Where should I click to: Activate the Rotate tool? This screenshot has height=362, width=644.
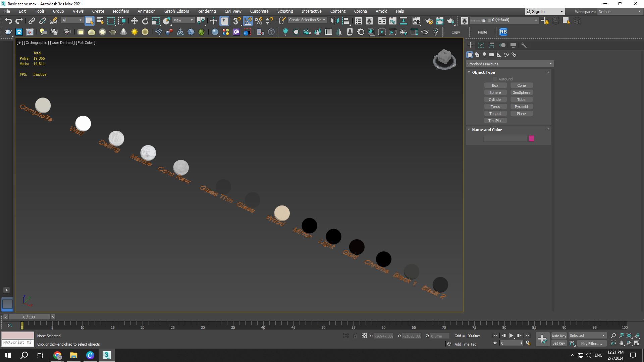pos(145,21)
